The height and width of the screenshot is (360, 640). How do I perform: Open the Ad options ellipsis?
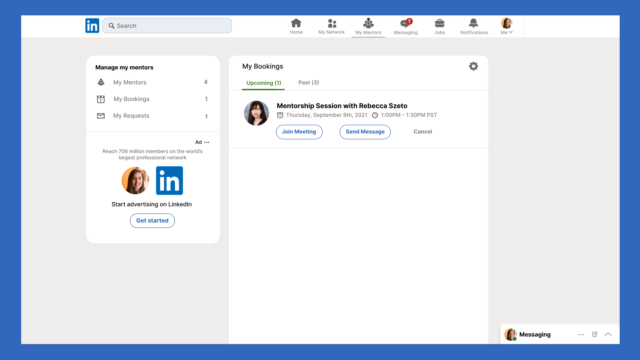[x=207, y=142]
